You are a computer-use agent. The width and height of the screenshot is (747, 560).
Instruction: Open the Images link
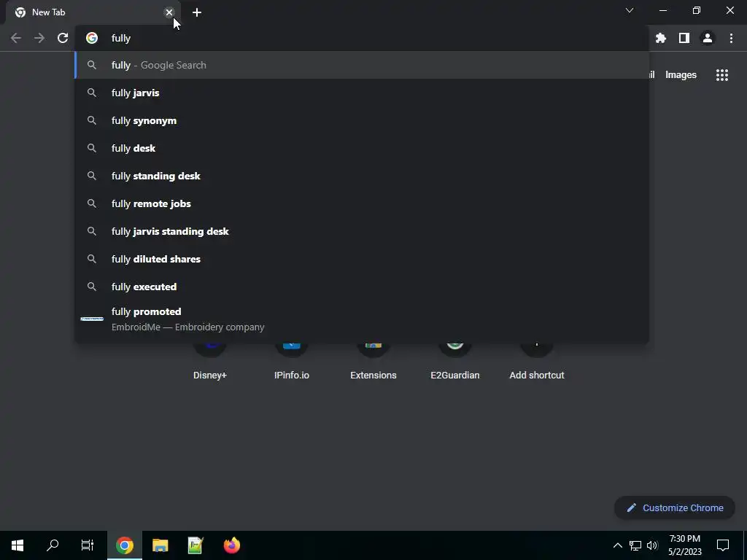681,75
